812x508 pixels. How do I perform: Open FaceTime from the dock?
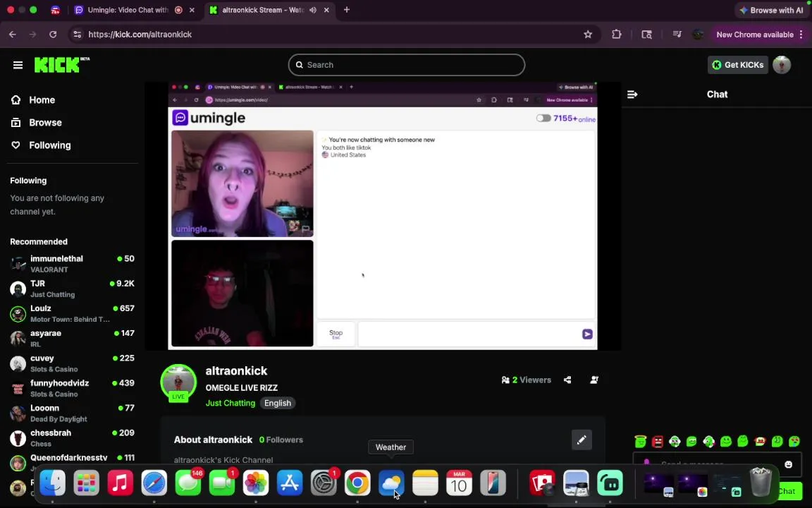(221, 483)
